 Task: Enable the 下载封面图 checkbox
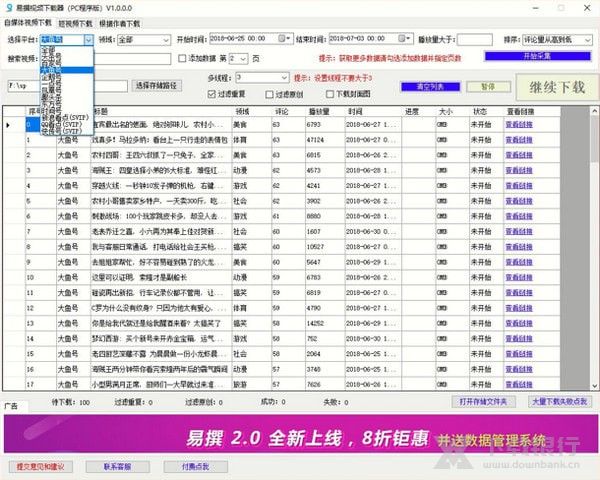pos(330,94)
